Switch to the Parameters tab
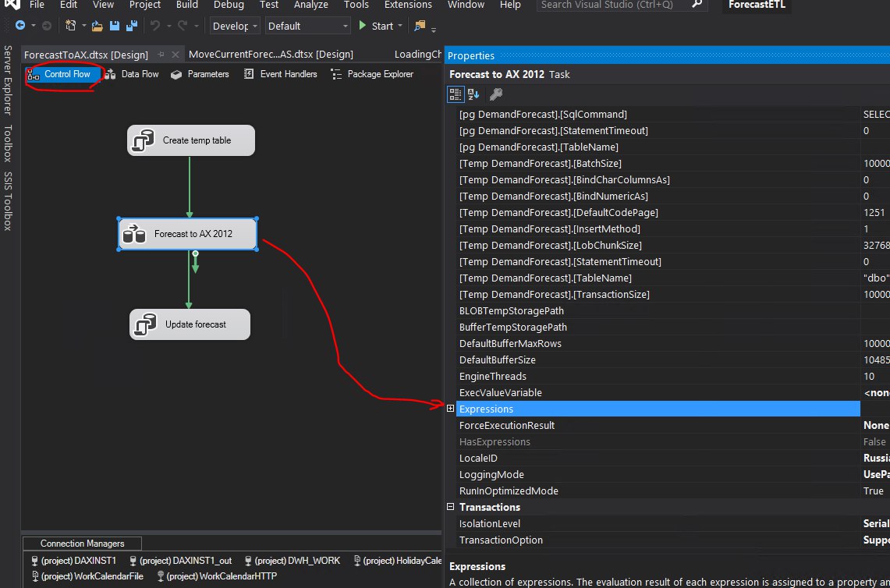The image size is (890, 588). 200,74
